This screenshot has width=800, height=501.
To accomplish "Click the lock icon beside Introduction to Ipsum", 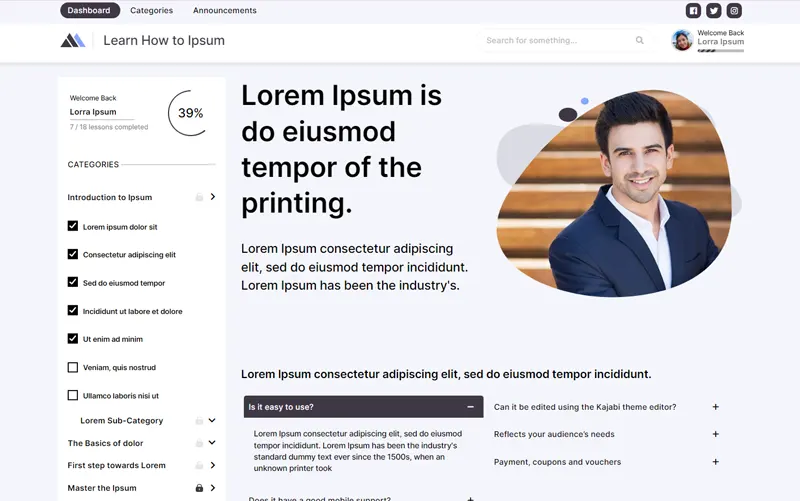I will [x=199, y=197].
